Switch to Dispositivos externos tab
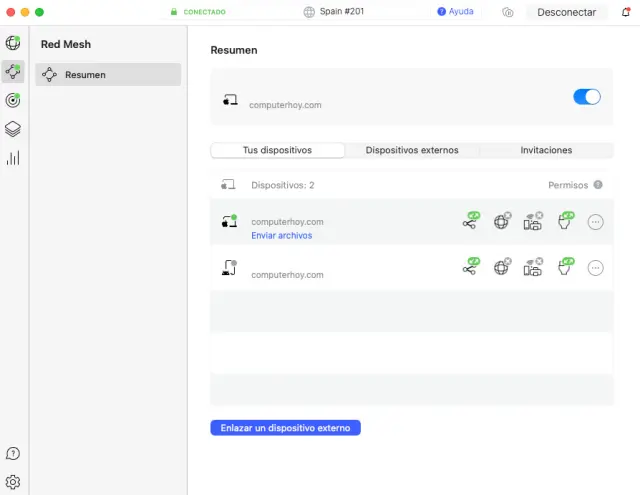The image size is (640, 495). point(412,150)
